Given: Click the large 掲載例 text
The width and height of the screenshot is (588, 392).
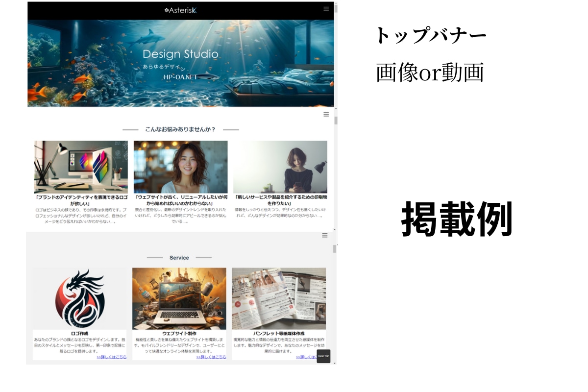Looking at the screenshot, I should (457, 220).
